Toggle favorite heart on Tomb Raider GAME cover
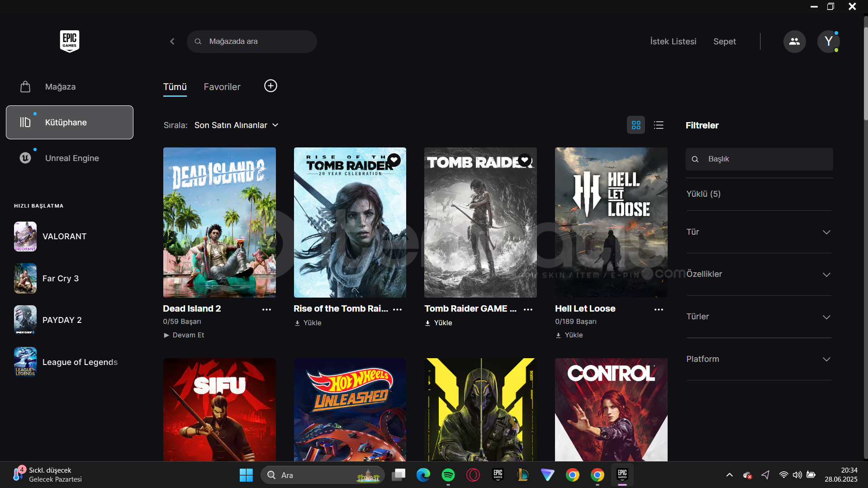The width and height of the screenshot is (868, 488). pos(525,160)
